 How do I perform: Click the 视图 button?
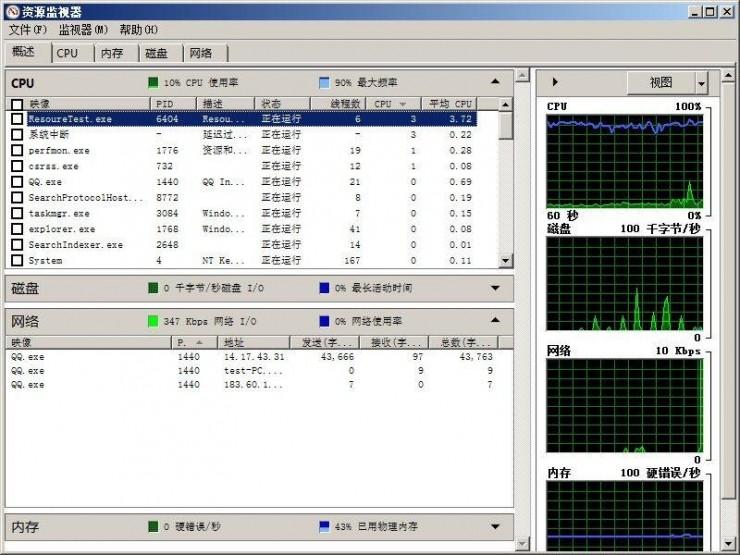[661, 83]
